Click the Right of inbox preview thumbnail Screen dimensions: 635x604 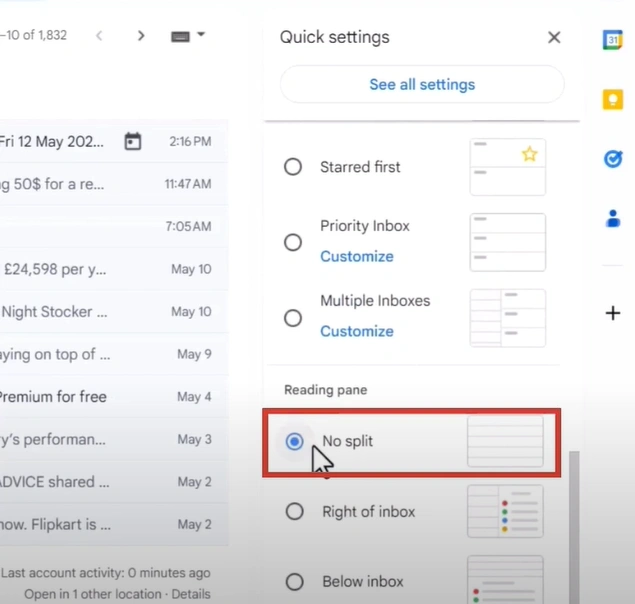tap(505, 511)
